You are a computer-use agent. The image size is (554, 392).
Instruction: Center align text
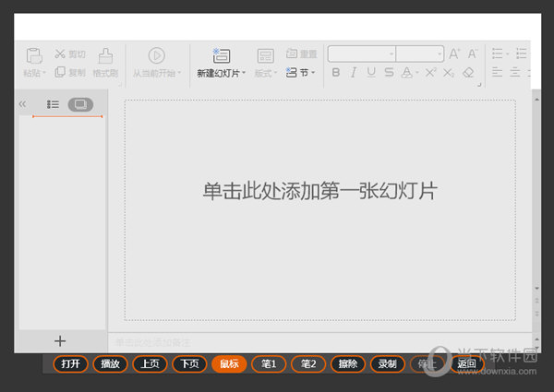[515, 72]
